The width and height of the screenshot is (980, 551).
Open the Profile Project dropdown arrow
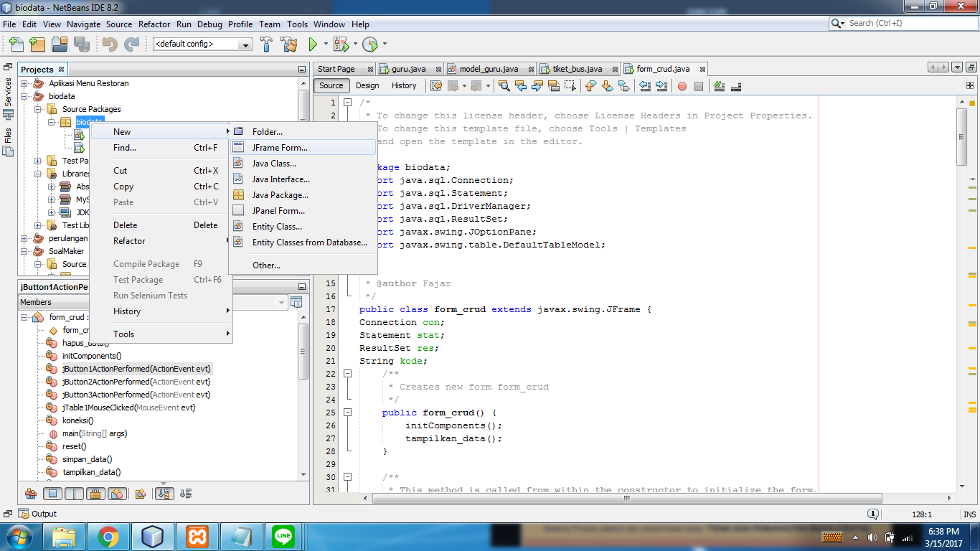pos(385,44)
